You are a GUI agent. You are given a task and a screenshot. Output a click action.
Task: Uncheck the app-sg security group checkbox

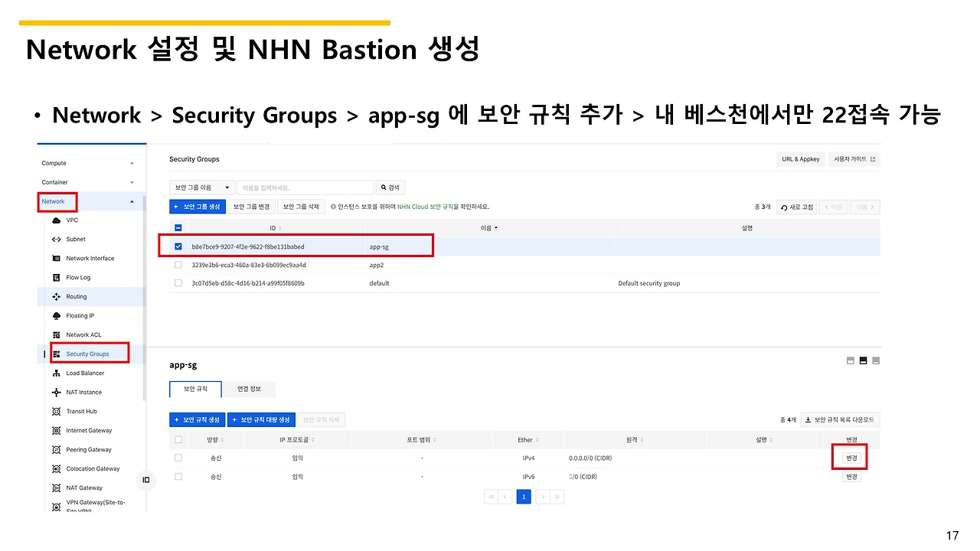(x=178, y=246)
